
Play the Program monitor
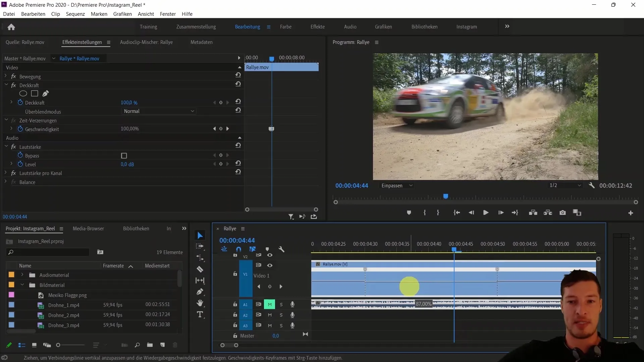[x=486, y=213]
